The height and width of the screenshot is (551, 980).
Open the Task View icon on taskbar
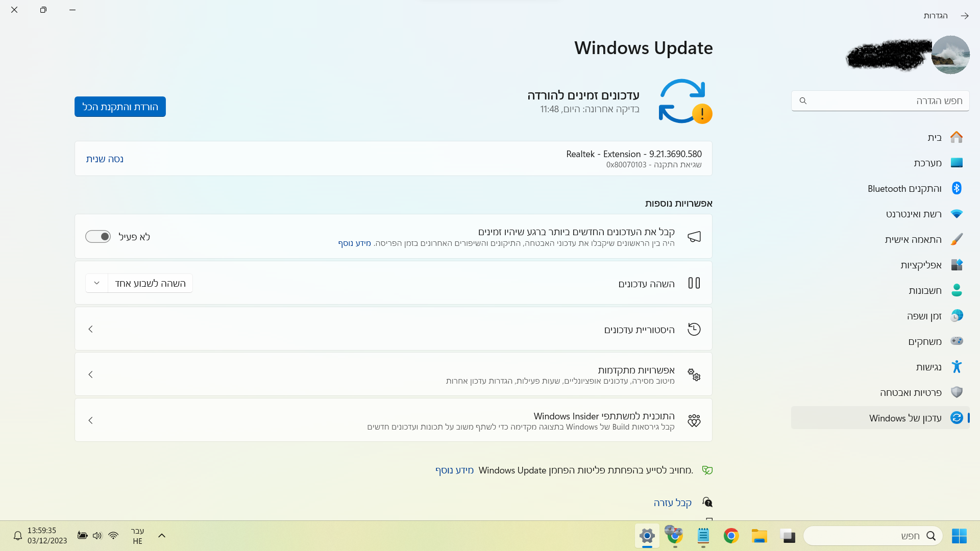tap(788, 536)
